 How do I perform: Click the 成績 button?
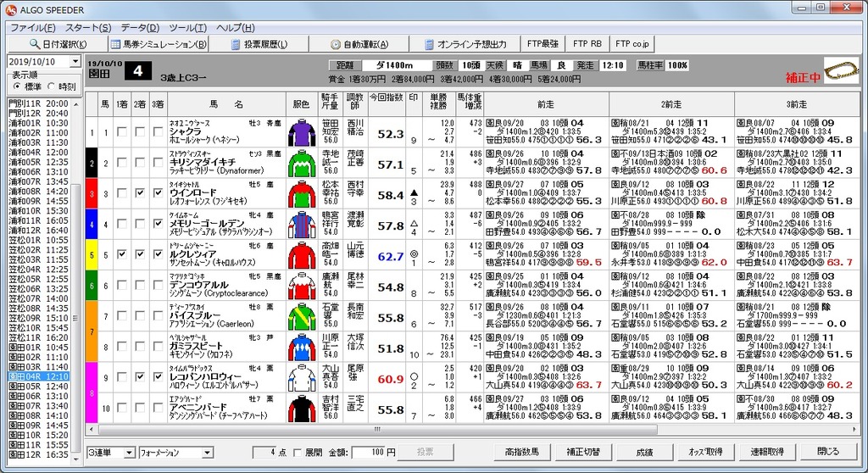[x=644, y=452]
